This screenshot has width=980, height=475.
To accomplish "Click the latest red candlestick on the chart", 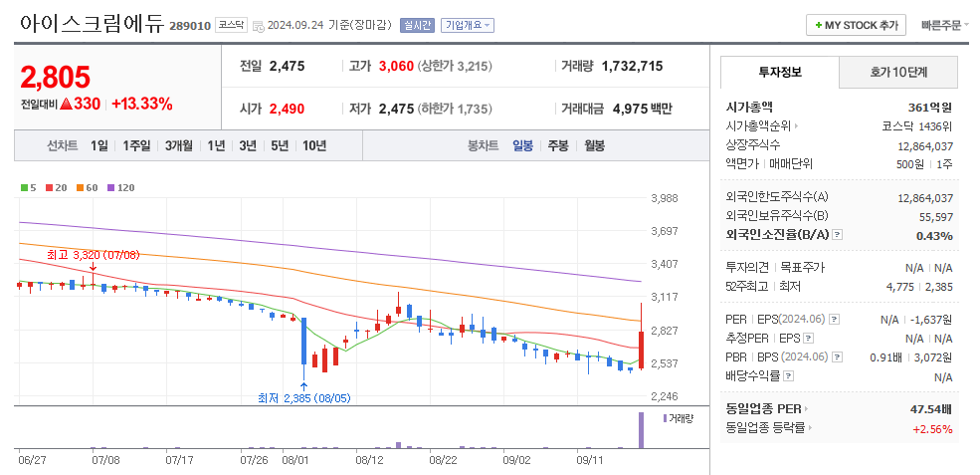I will 642,351.
